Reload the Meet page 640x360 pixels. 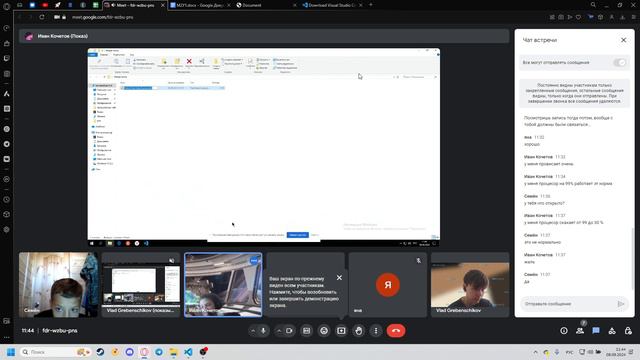42,17
